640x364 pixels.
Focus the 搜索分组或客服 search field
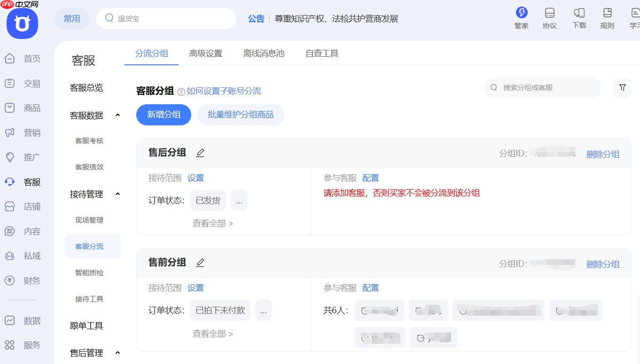[543, 88]
